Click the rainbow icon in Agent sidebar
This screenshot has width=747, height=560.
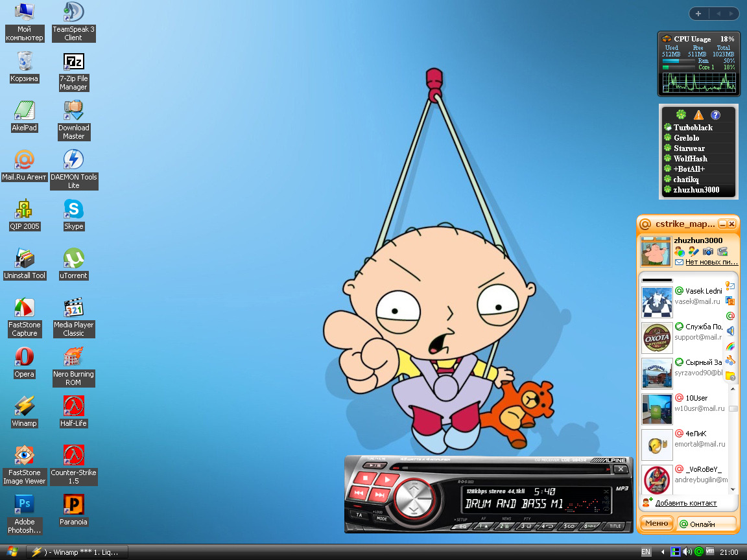point(730,346)
